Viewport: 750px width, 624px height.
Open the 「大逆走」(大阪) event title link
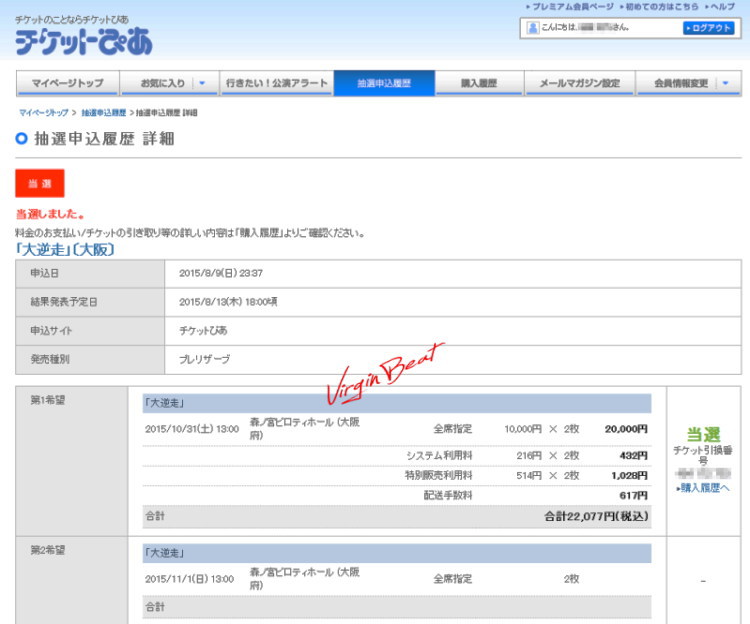pos(65,250)
